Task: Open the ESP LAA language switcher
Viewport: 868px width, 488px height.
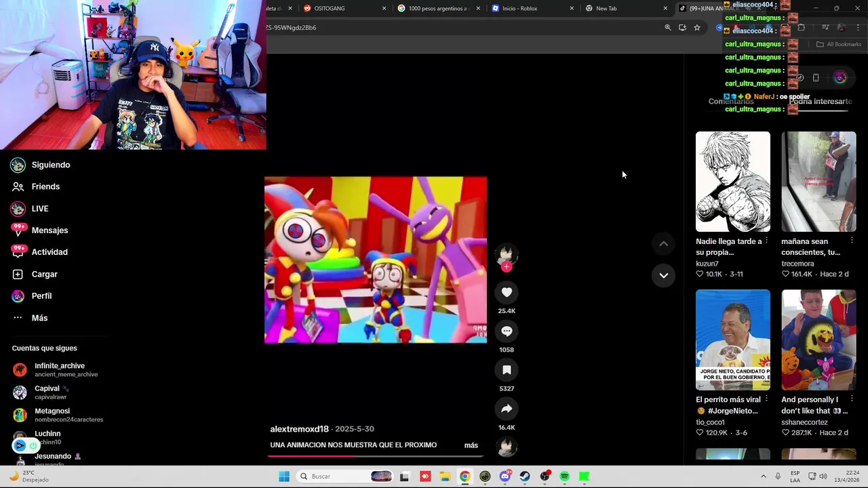Action: click(795, 476)
